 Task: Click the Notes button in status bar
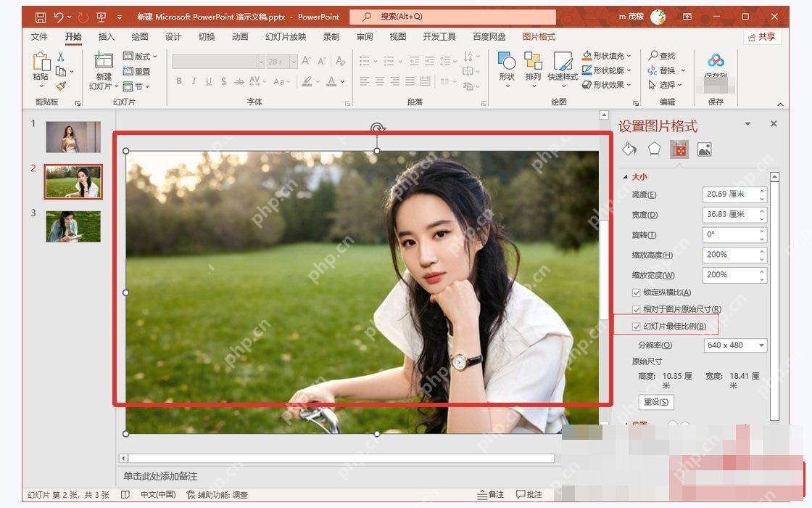(490, 494)
